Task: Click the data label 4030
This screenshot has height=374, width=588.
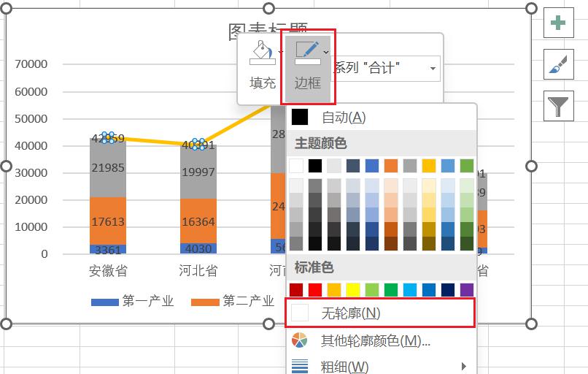Action: click(x=198, y=248)
